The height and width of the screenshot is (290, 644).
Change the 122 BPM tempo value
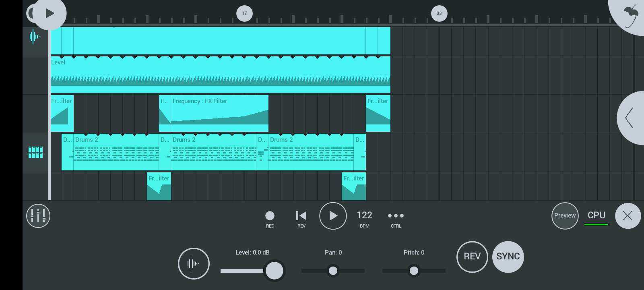[364, 216]
